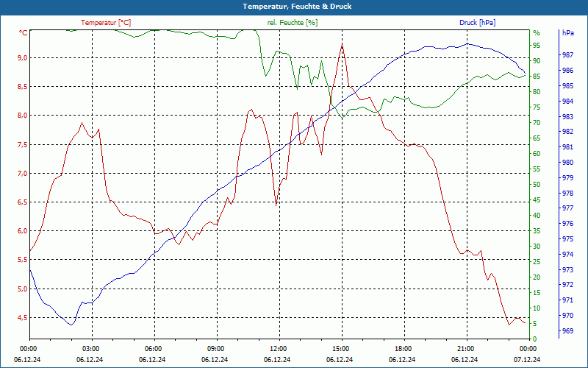Click the "6,0" tick on the temperature axis

(x=23, y=231)
